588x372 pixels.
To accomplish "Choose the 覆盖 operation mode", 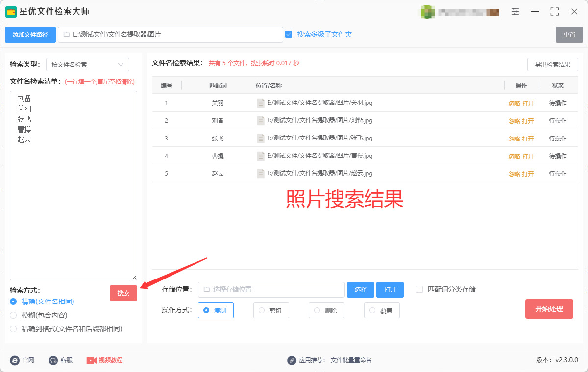I will click(x=382, y=310).
